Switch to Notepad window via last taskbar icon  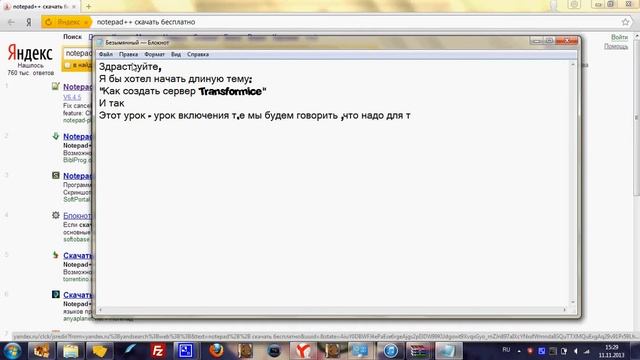449,351
